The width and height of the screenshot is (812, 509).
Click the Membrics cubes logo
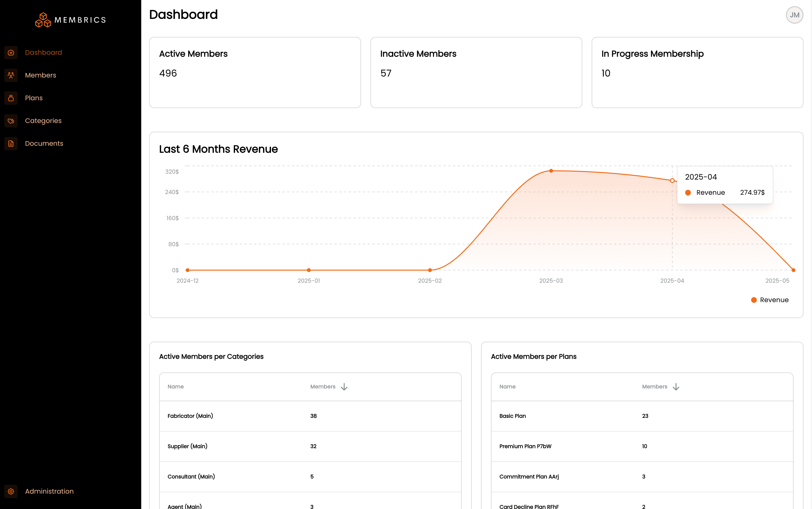tap(43, 20)
